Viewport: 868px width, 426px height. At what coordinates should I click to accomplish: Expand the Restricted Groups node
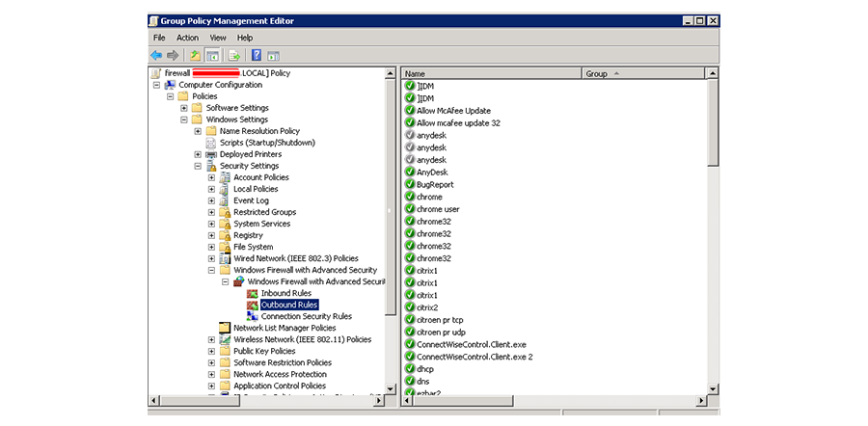tap(211, 212)
